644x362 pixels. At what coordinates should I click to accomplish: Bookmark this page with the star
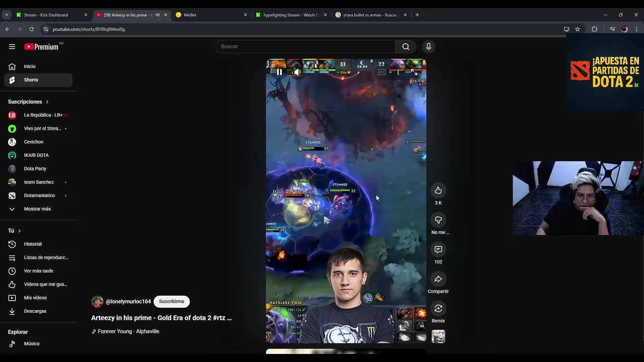(x=578, y=29)
